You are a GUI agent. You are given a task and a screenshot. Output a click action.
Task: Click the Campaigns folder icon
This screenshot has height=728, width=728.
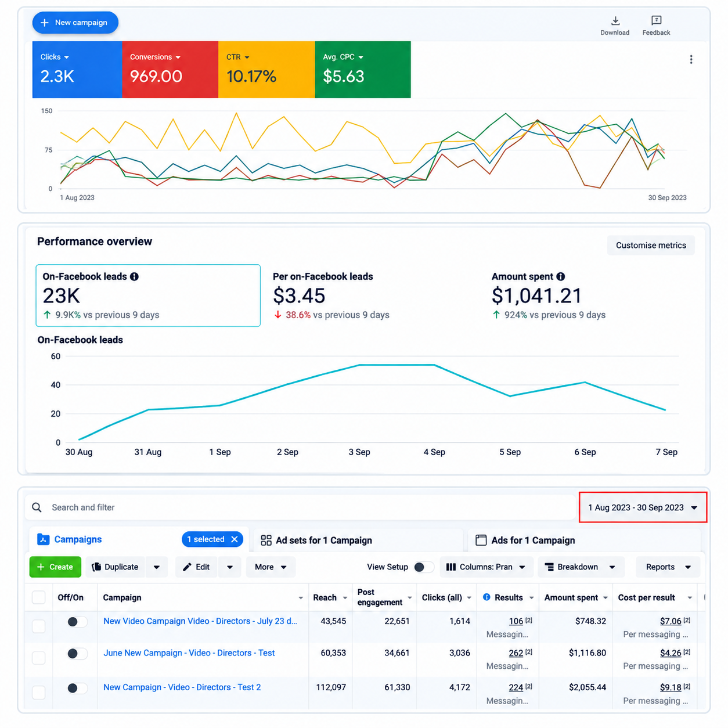click(43, 539)
